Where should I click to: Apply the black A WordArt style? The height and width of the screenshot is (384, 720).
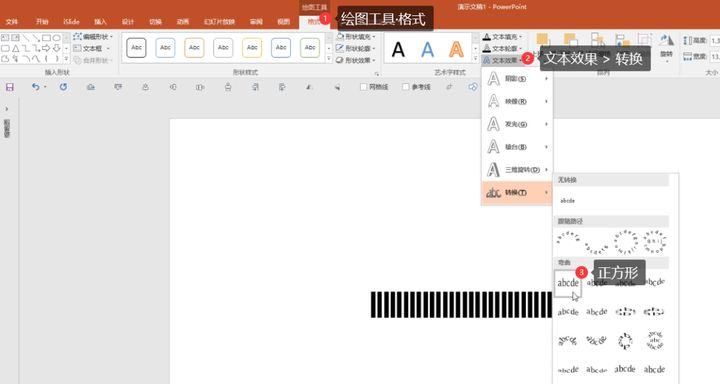click(x=398, y=49)
